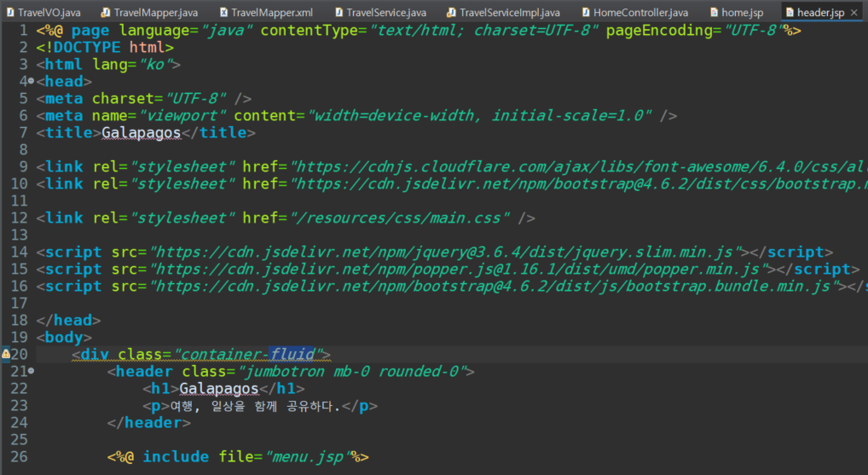Click the jumbotron header class attribute
The height and width of the screenshot is (475, 868).
click(324, 371)
